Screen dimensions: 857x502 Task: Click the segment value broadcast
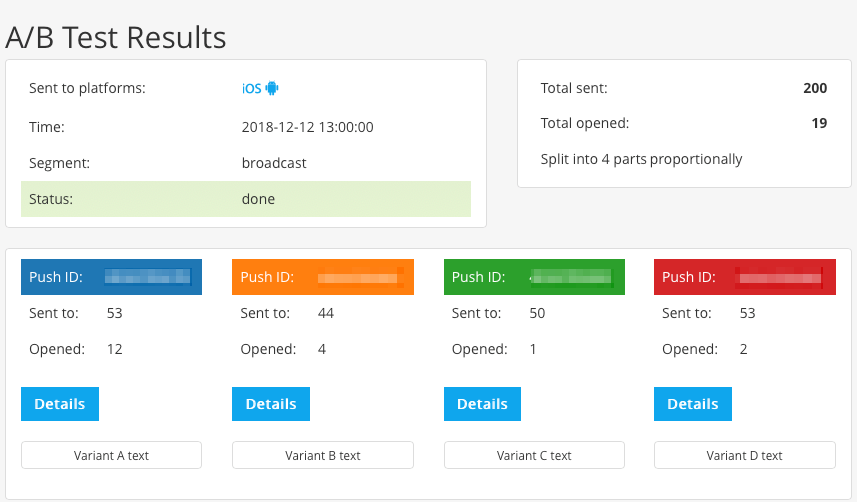[x=274, y=163]
